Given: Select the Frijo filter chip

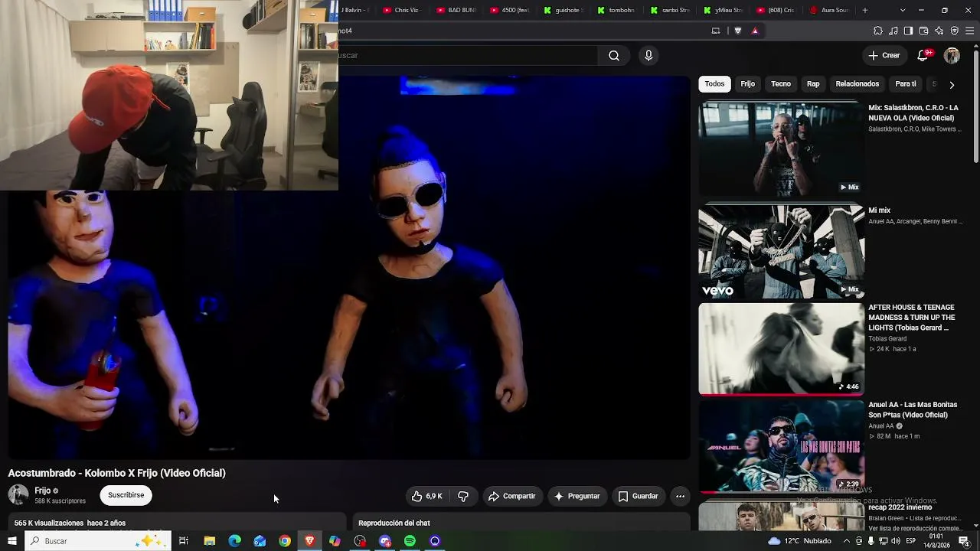Looking at the screenshot, I should pos(748,84).
